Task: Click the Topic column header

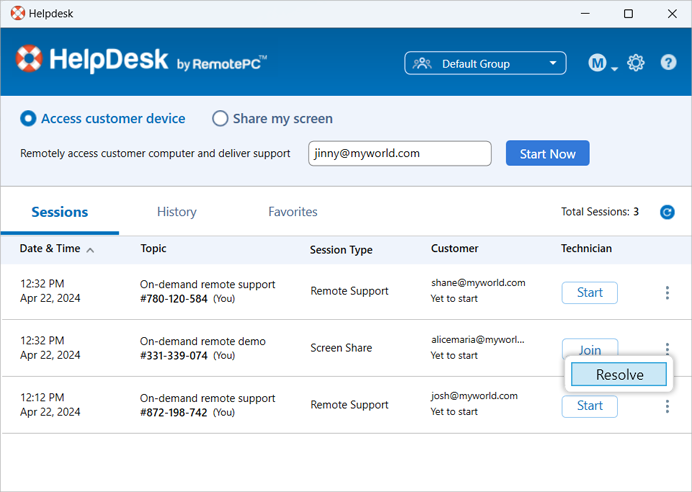Action: [153, 248]
